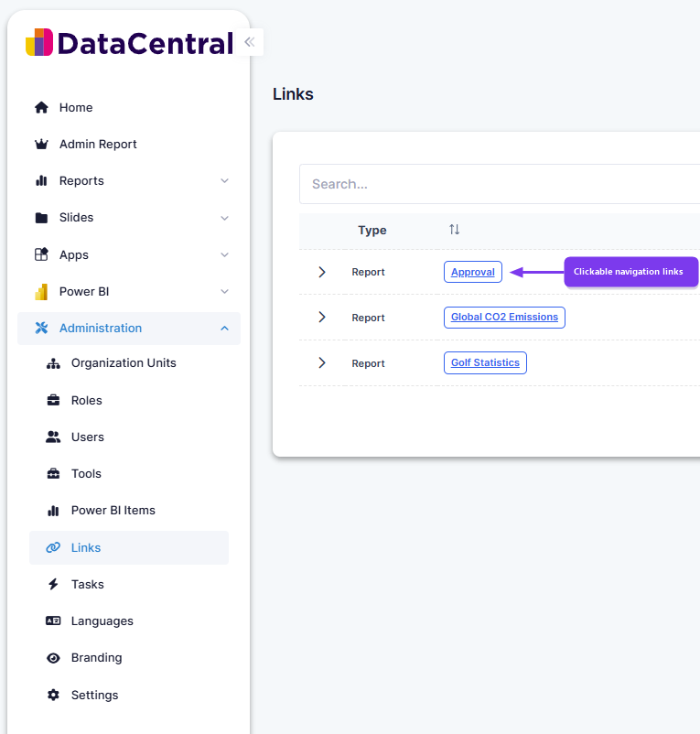The image size is (700, 734).
Task: Click the Branding eye icon
Action: point(53,658)
